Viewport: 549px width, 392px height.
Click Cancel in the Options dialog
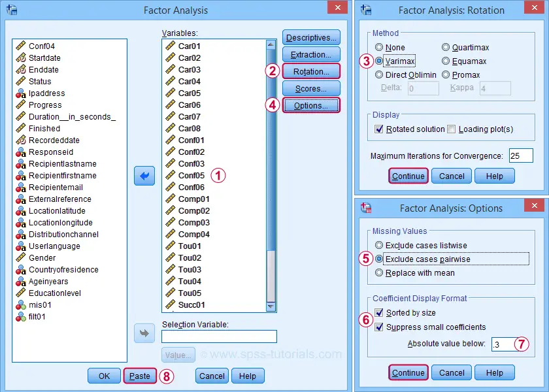[452, 372]
